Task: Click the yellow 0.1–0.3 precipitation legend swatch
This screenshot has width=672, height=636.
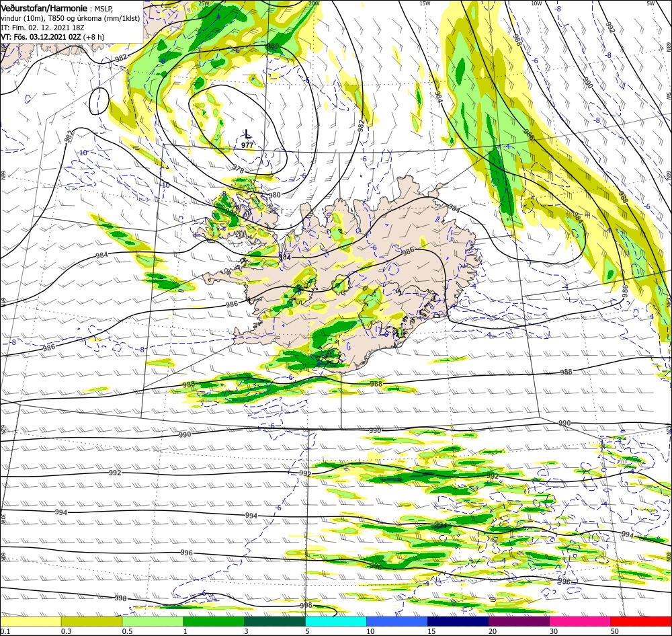Action: pos(30,621)
